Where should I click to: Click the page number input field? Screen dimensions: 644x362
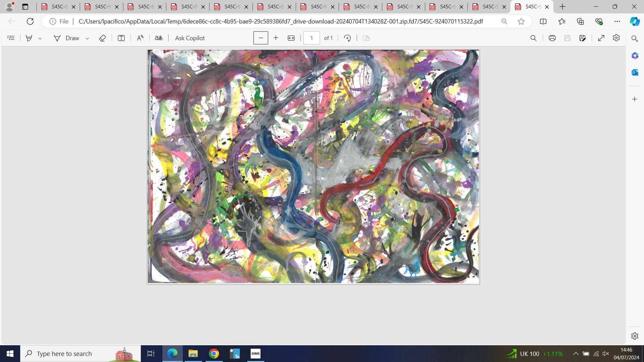pyautogui.click(x=311, y=38)
